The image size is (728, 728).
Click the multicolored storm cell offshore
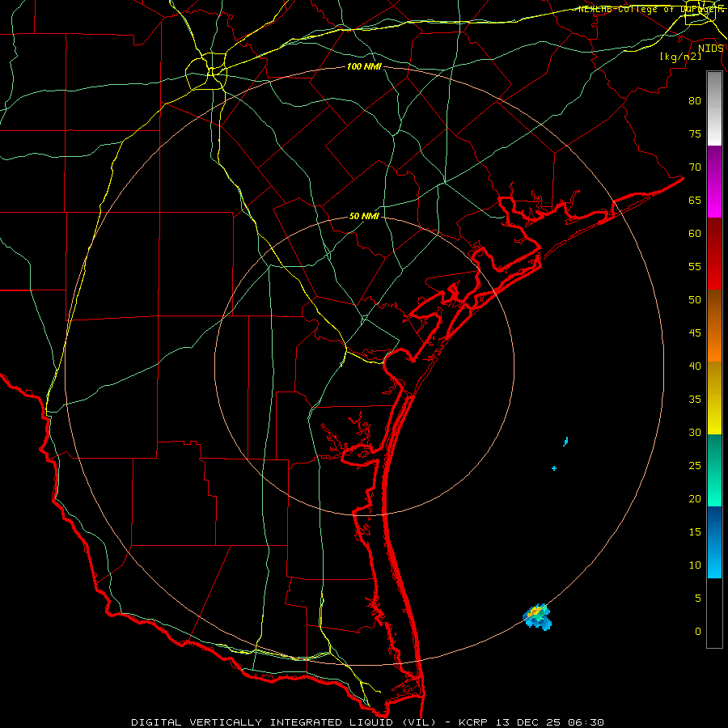[x=537, y=616]
